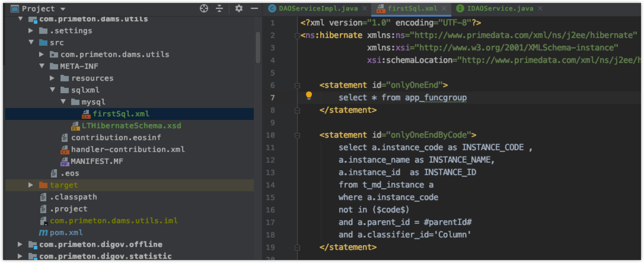Close the IDAOService.java tab

pos(540,9)
